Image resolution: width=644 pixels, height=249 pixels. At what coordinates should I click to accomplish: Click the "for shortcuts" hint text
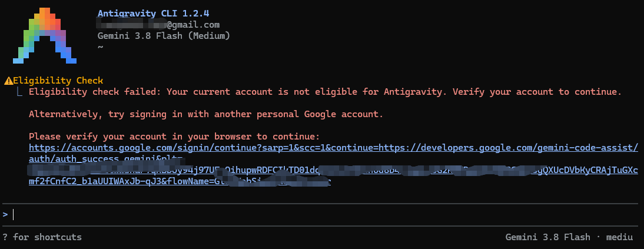pos(47,237)
